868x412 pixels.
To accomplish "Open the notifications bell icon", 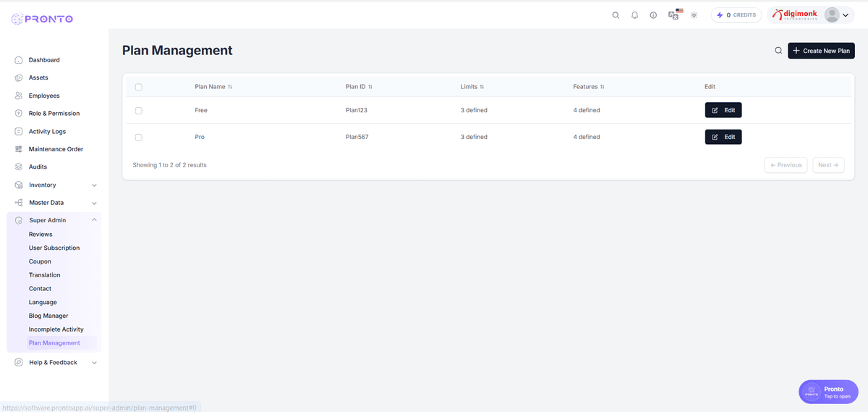I will 634,15.
